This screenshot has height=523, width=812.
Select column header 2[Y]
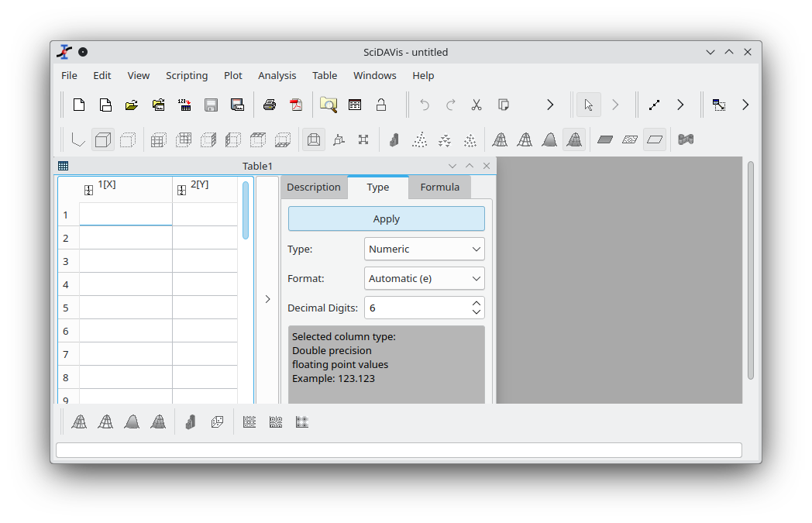click(x=205, y=190)
